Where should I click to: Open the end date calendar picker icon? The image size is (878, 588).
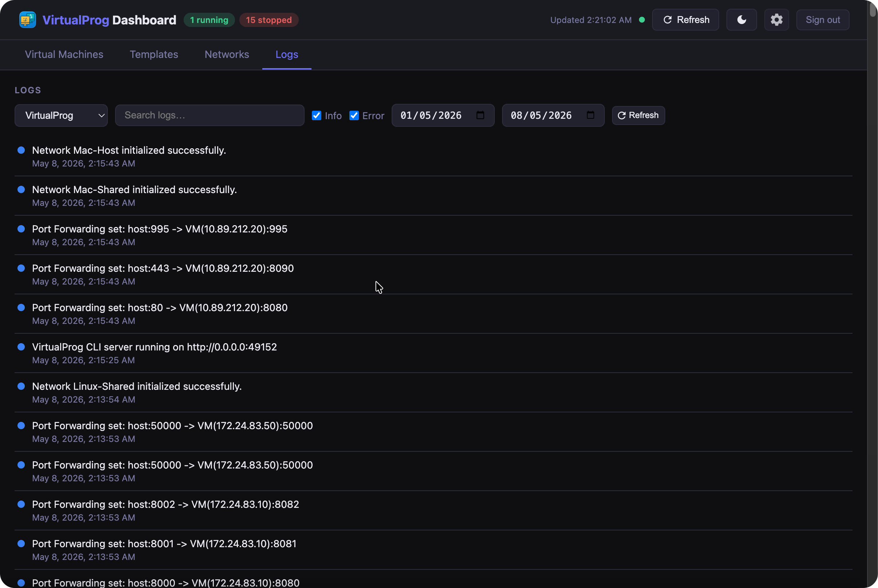591,115
